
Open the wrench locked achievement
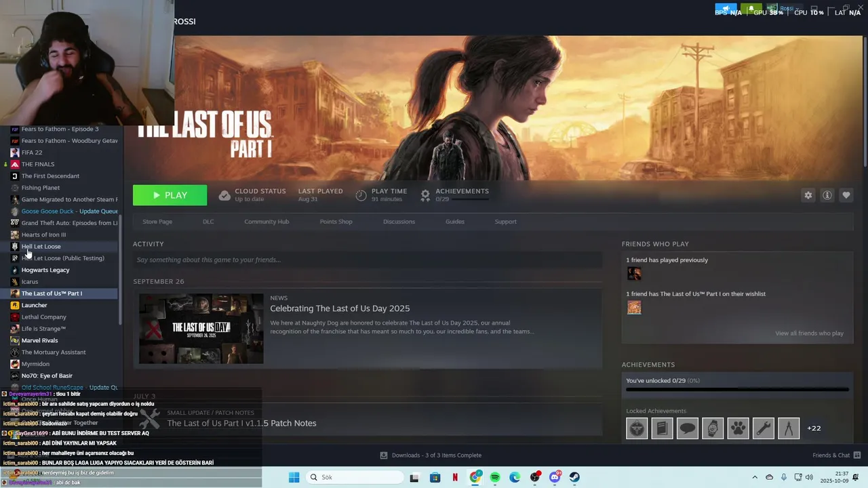(x=763, y=428)
